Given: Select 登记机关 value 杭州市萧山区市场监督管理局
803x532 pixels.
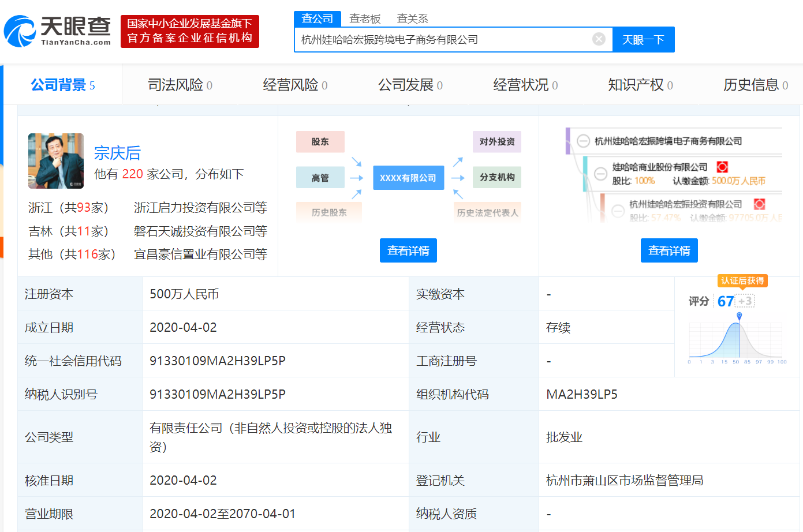Looking at the screenshot, I should 625,481.
